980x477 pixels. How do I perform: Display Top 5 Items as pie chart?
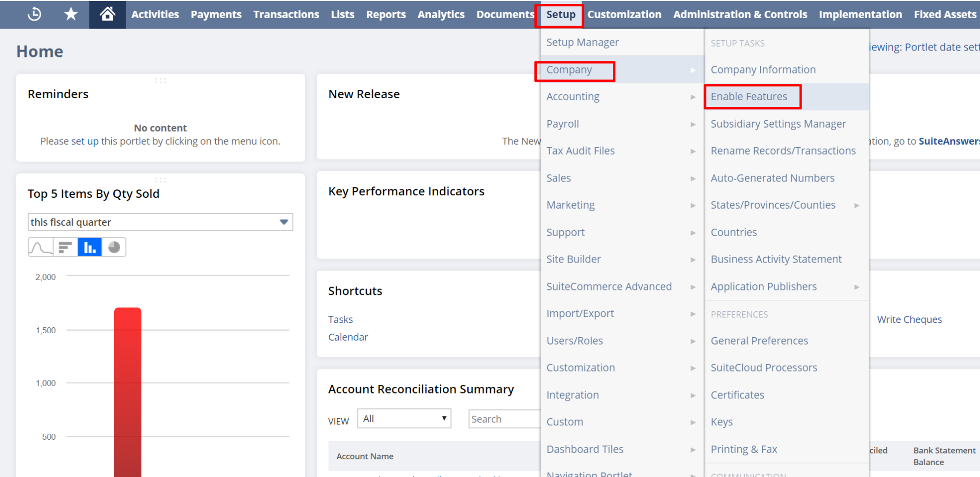(x=114, y=247)
